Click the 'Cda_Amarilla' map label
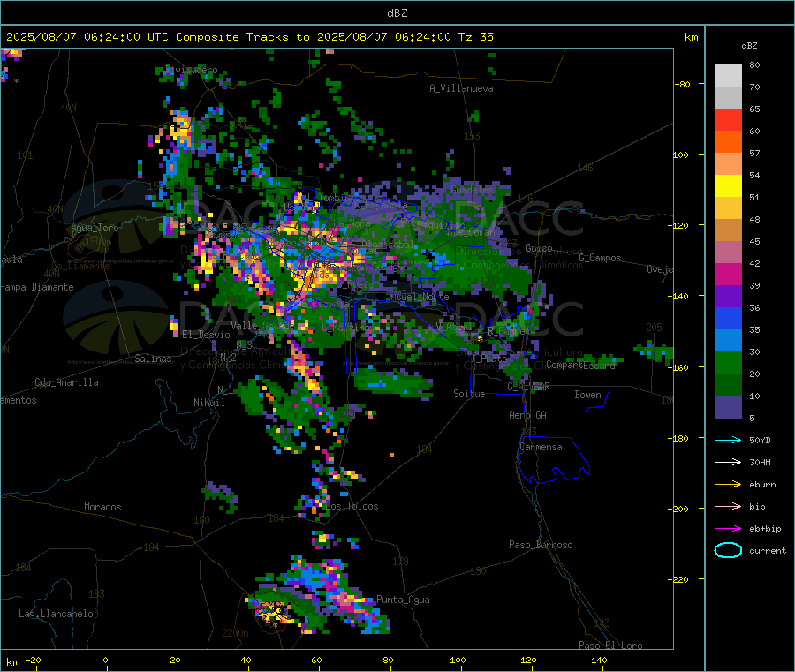Image resolution: width=795 pixels, height=672 pixels. 66,382
